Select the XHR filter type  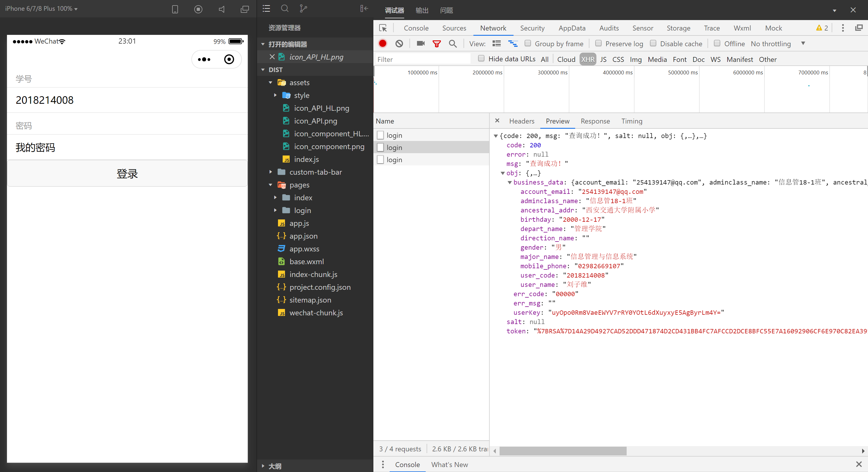click(588, 59)
